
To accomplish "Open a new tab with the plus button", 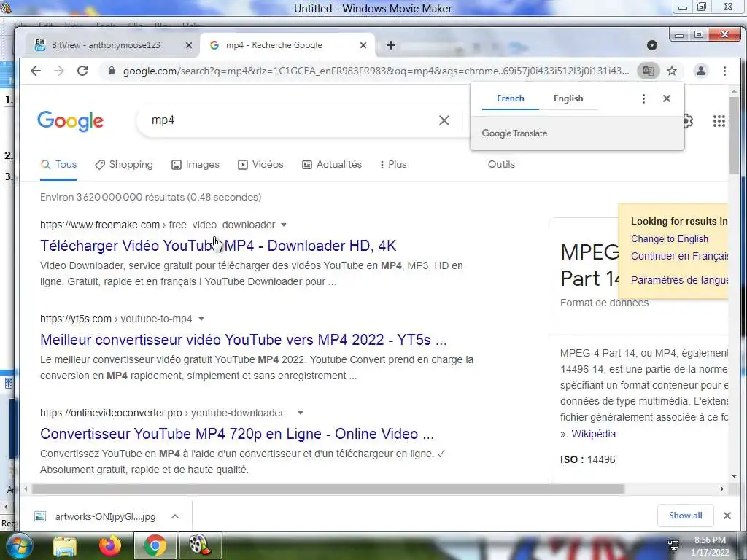I will pyautogui.click(x=391, y=45).
